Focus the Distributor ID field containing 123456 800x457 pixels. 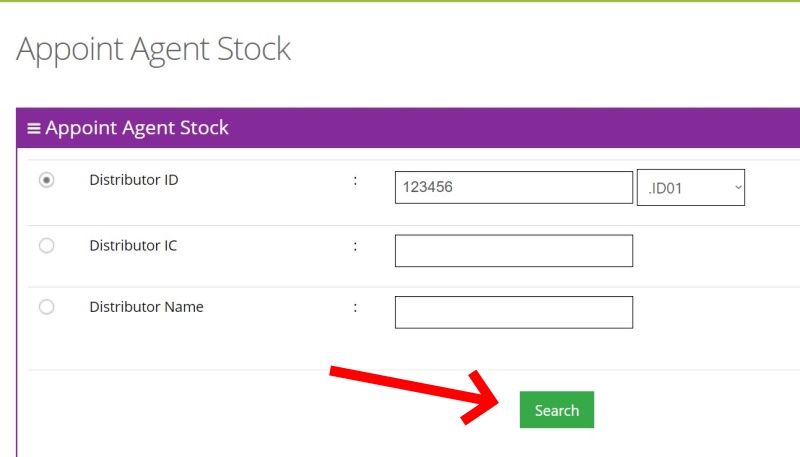(514, 187)
